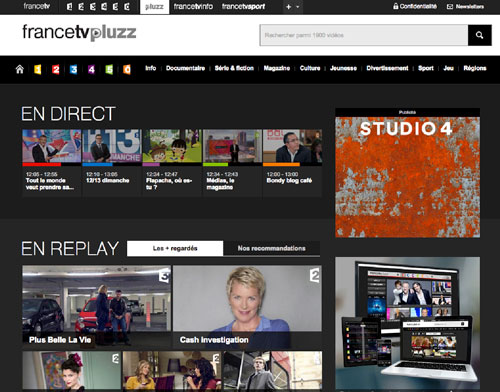Click the multi-device promo image
The width and height of the screenshot is (500, 392).
click(408, 323)
